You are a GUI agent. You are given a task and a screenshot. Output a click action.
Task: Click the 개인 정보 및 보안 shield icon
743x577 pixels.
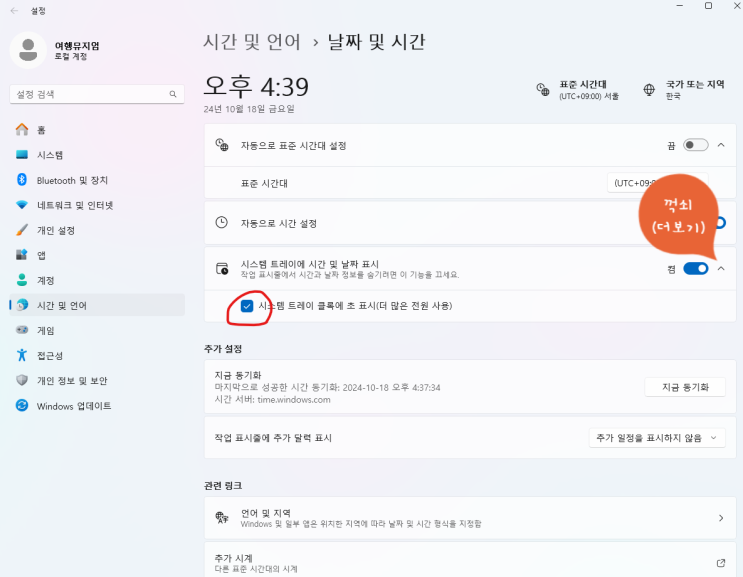point(22,380)
